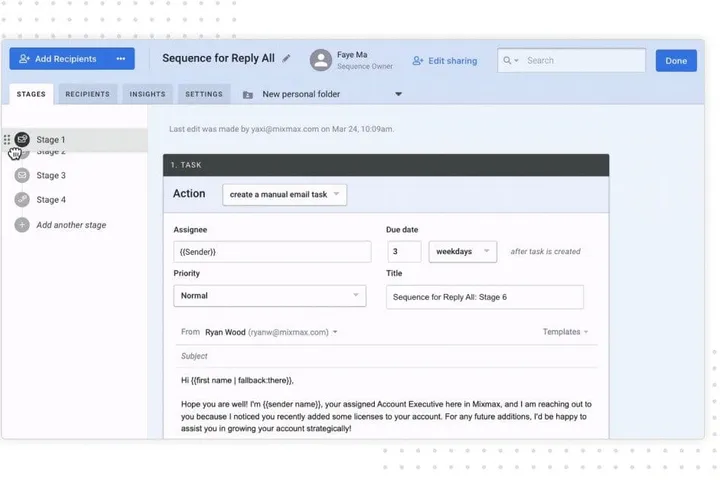
Task: Click the 'after task is created' text
Action: [546, 252]
